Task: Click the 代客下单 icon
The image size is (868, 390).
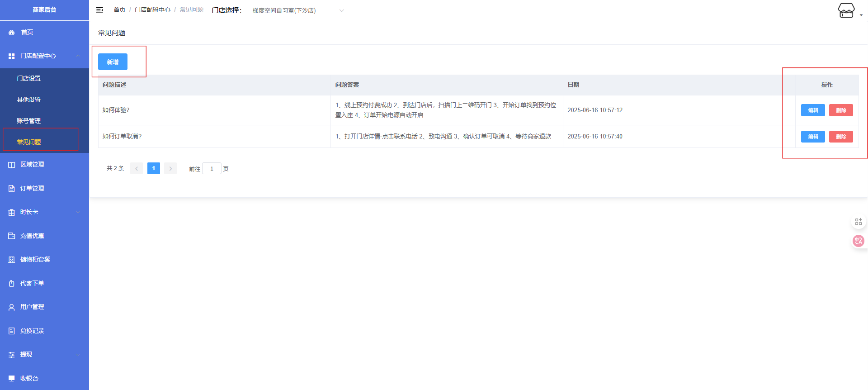Action: pyautogui.click(x=12, y=284)
